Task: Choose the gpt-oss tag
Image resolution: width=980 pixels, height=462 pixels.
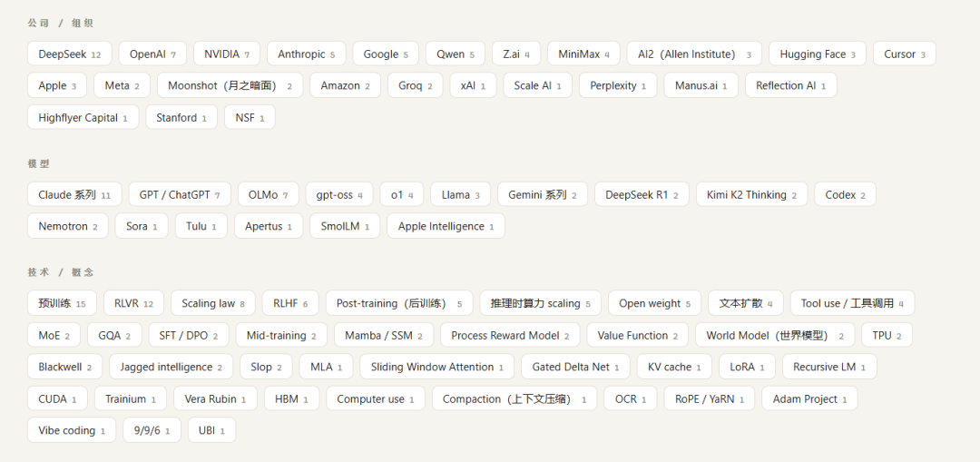Action: [x=339, y=194]
